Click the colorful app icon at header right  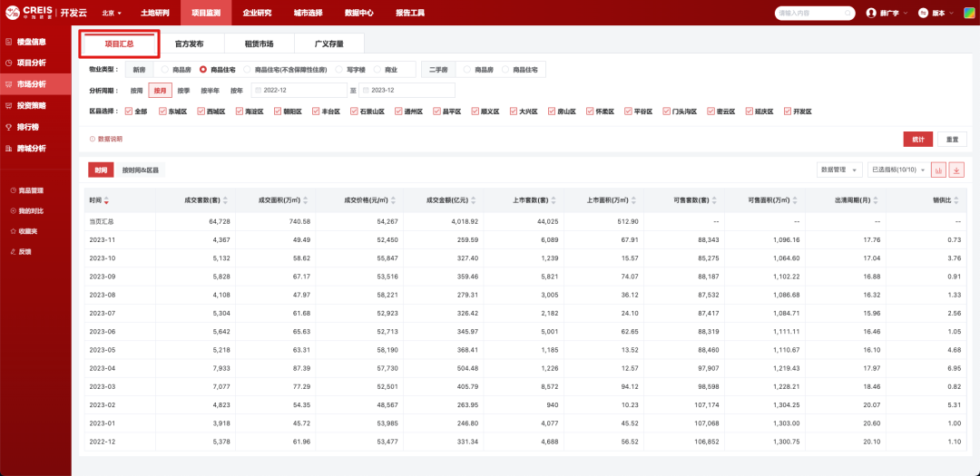coord(967,13)
